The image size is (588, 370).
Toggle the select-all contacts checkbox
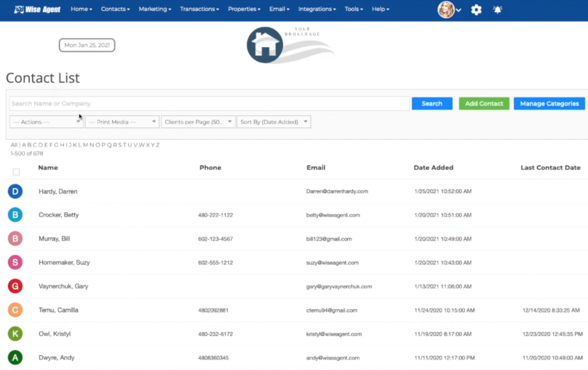click(16, 172)
